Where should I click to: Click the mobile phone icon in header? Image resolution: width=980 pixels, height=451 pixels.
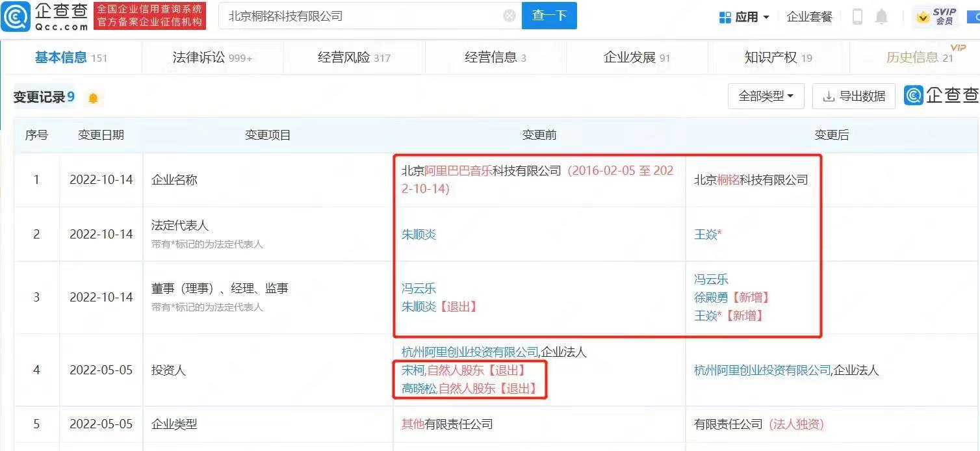(x=857, y=17)
